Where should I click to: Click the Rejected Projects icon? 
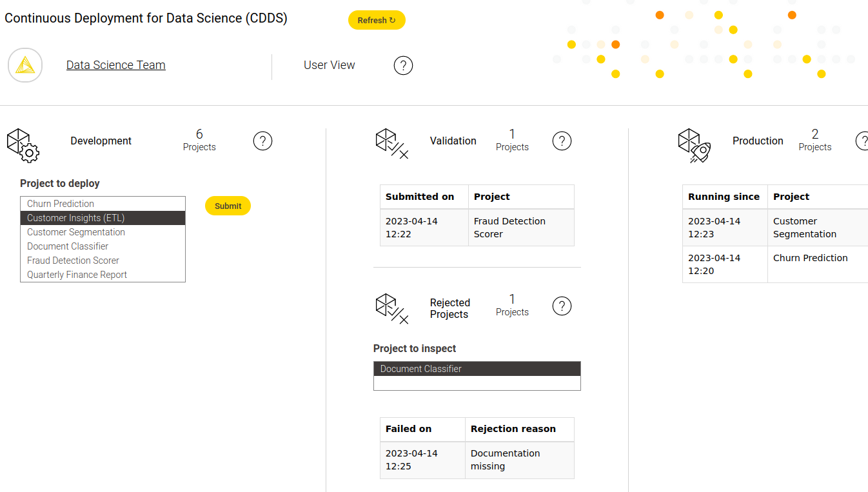pos(391,308)
